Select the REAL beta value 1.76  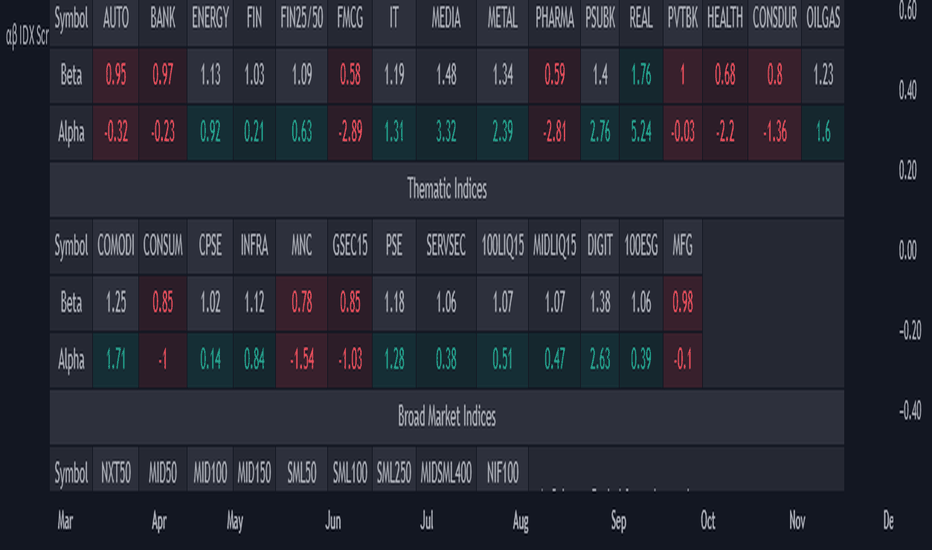pyautogui.click(x=641, y=76)
